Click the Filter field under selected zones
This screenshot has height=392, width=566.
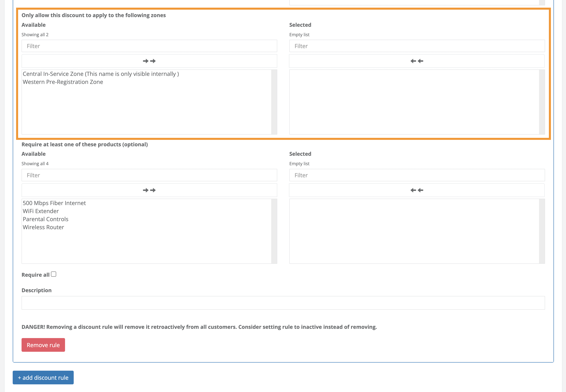point(417,46)
